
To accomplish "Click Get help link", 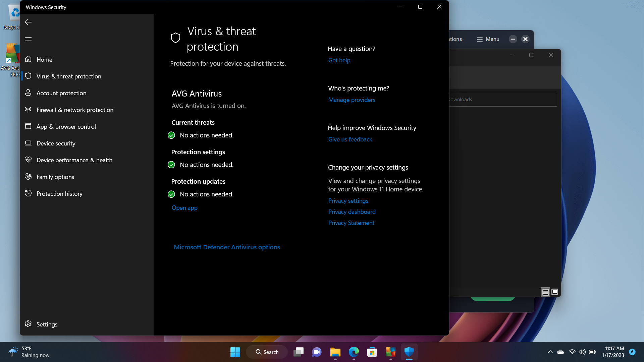I will 339,60.
